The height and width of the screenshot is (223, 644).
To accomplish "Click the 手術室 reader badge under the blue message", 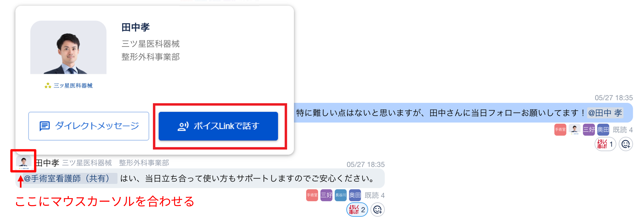I will tap(560, 130).
